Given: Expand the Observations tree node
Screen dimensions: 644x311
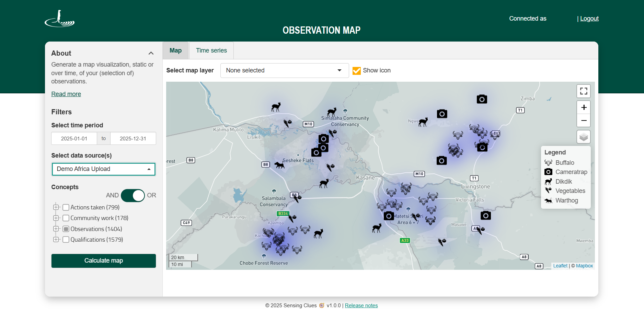Looking at the screenshot, I should point(56,229).
